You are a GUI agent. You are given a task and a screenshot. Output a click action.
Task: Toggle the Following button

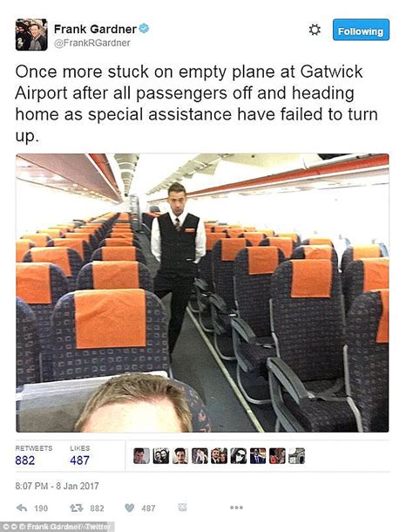(361, 30)
